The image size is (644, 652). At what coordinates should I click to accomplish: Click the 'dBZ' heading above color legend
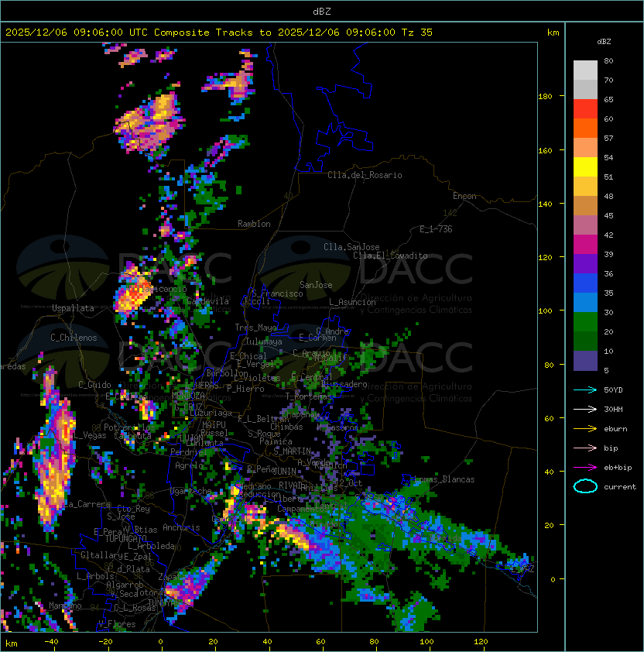click(604, 42)
